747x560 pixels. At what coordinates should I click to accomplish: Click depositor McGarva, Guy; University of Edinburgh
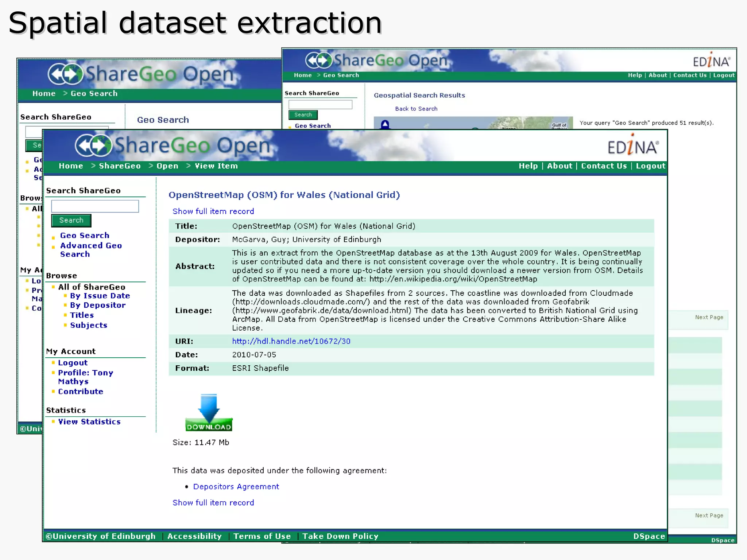(307, 240)
